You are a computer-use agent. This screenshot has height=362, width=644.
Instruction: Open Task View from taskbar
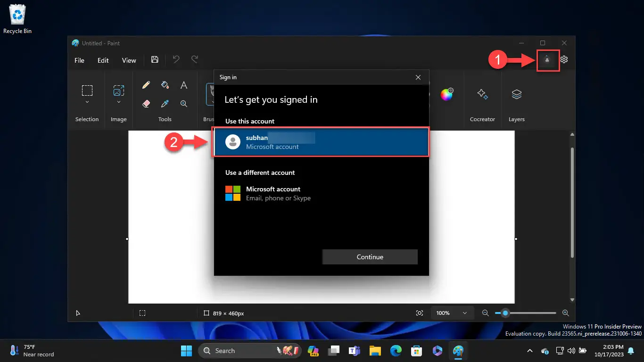334,351
